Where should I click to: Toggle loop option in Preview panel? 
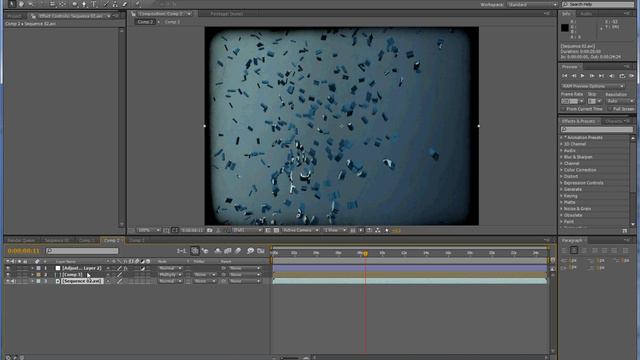(x=622, y=76)
